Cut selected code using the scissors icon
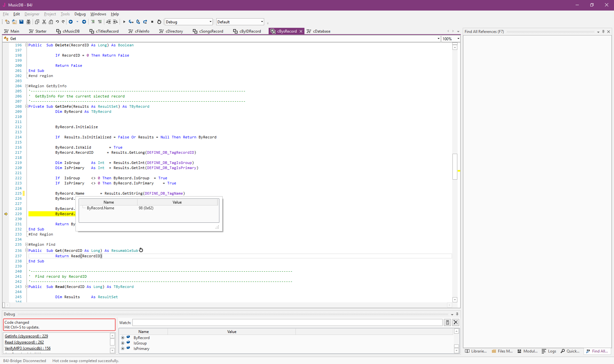 pyautogui.click(x=44, y=22)
